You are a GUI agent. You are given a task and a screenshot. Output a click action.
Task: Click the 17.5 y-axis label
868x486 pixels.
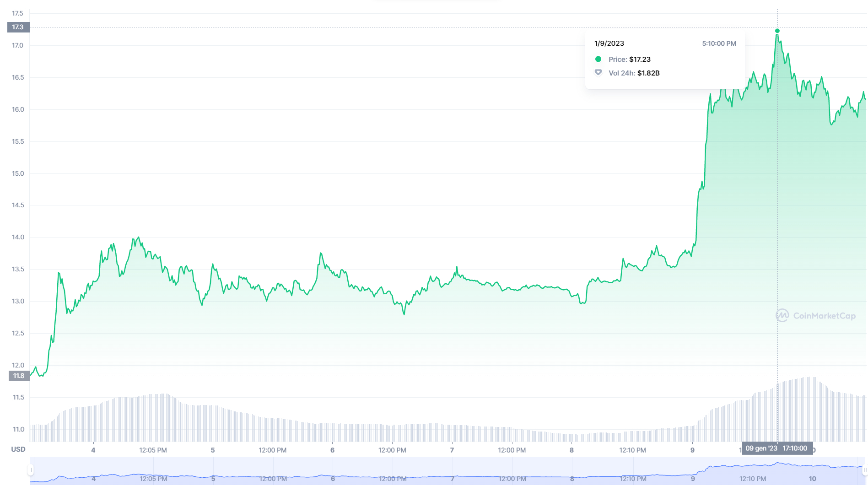(17, 13)
